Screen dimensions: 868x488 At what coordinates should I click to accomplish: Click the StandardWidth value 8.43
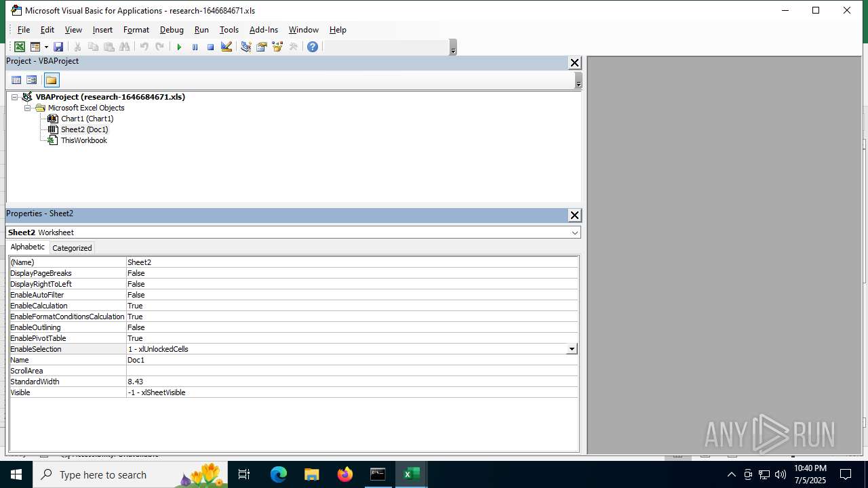pyautogui.click(x=352, y=382)
